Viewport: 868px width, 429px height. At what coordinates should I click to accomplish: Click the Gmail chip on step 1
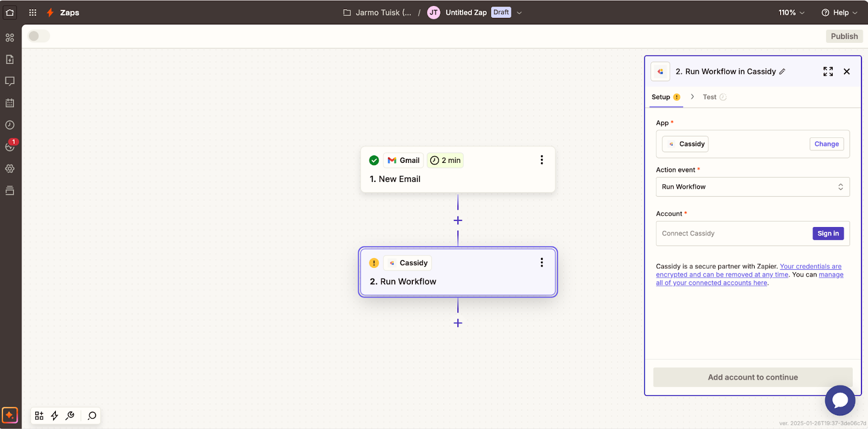[x=404, y=160]
